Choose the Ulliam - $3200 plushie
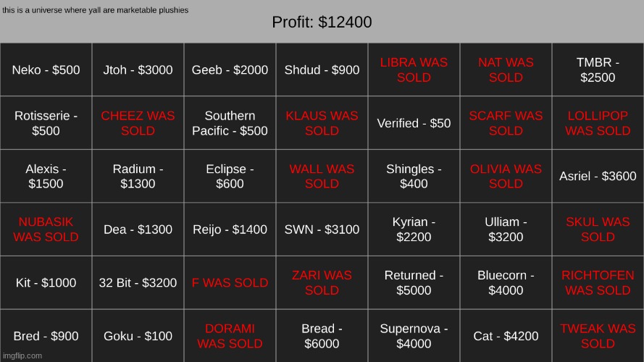 pyautogui.click(x=506, y=230)
